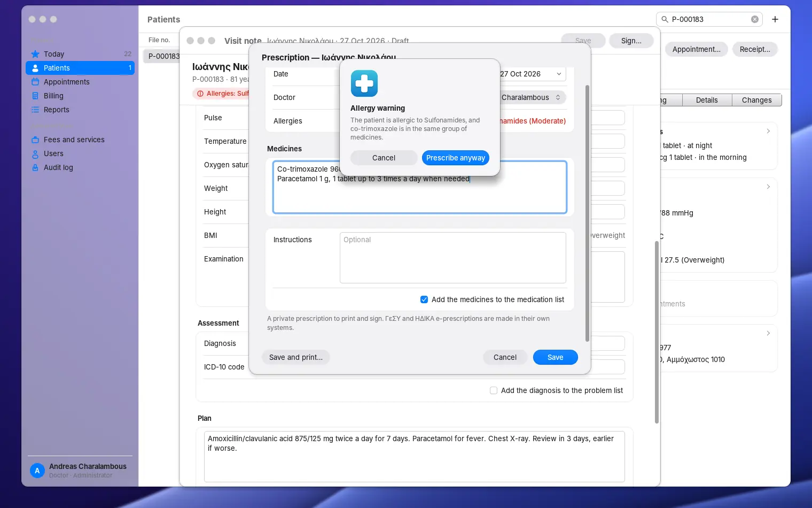812x508 pixels.
Task: Save the prescription with blue Save button
Action: [556, 357]
